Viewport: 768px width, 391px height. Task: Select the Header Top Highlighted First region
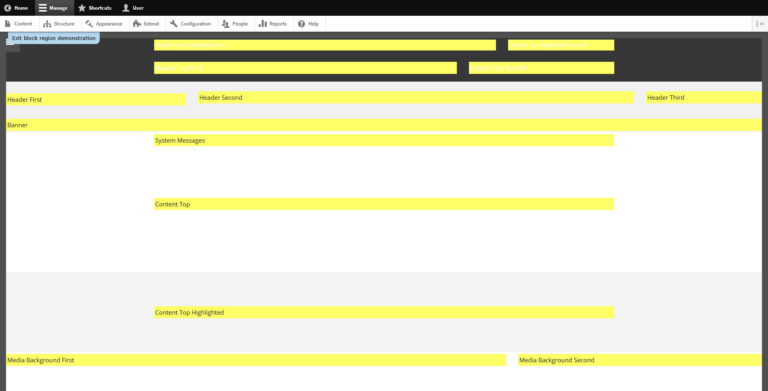tap(325, 45)
